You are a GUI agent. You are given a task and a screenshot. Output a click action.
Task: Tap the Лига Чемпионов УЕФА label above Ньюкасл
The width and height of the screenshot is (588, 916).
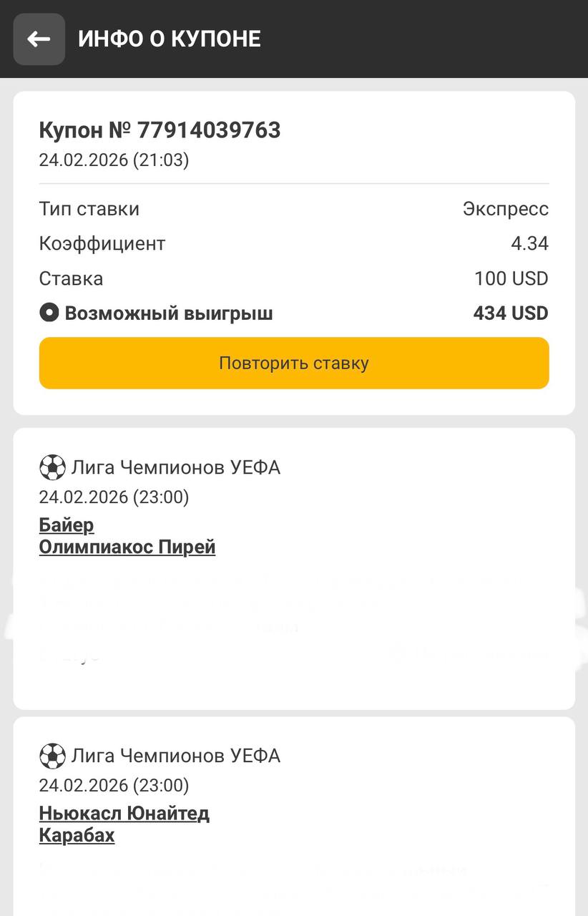pyautogui.click(x=175, y=756)
